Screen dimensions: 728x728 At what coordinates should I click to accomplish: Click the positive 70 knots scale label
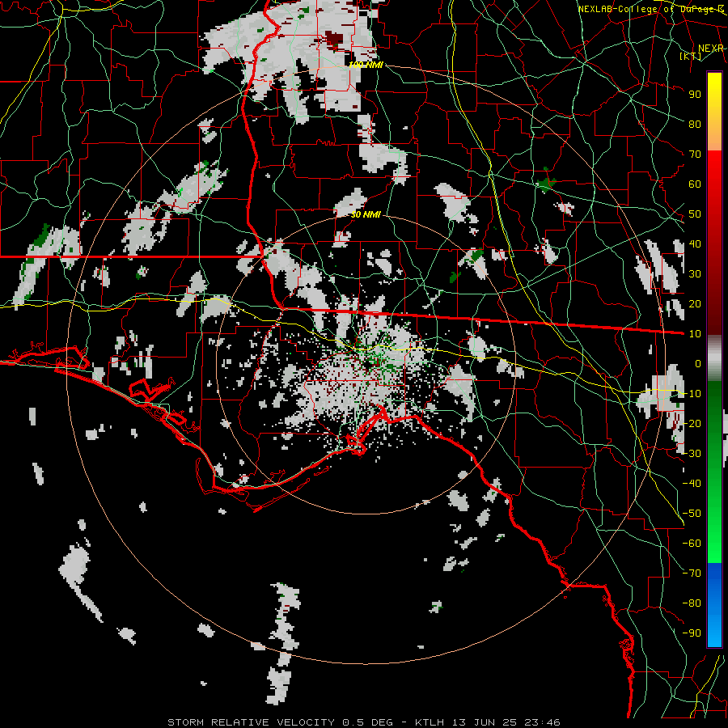[x=695, y=154]
